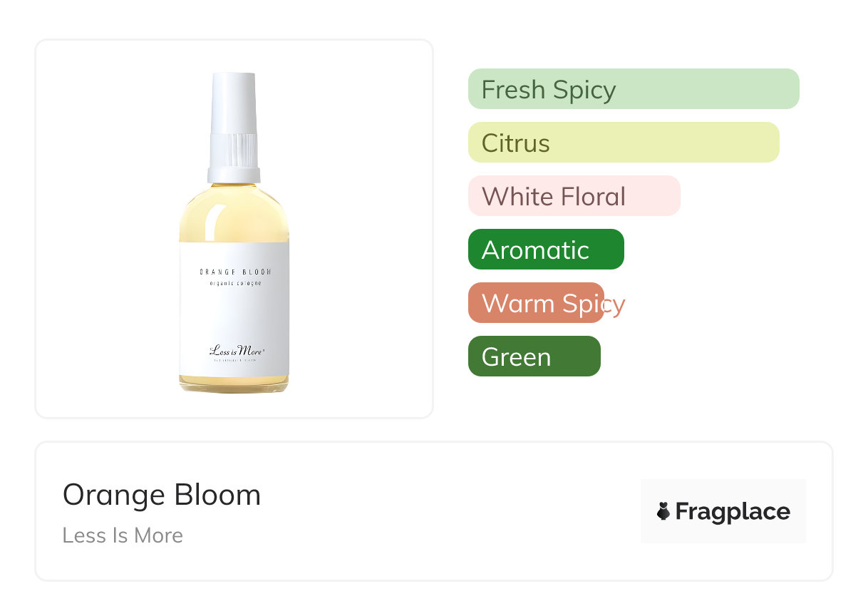
Task: Open the Less Is More brand link
Action: pyautogui.click(x=123, y=535)
